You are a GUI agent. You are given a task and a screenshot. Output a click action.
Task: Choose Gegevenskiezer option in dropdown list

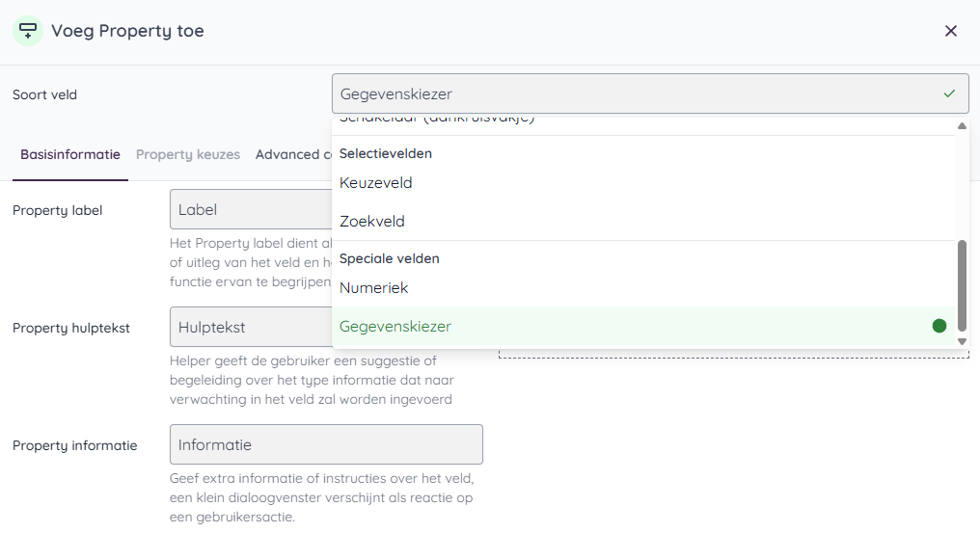click(643, 326)
